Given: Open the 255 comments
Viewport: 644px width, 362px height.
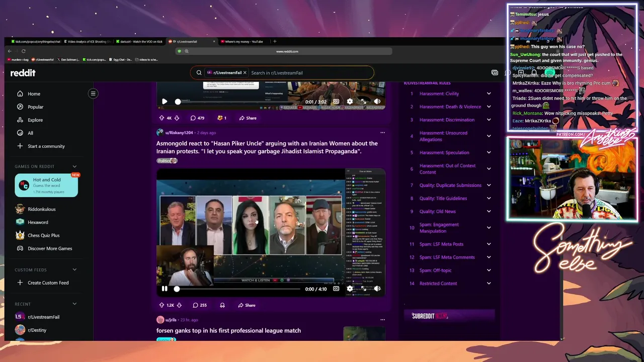Looking at the screenshot, I should pyautogui.click(x=199, y=305).
